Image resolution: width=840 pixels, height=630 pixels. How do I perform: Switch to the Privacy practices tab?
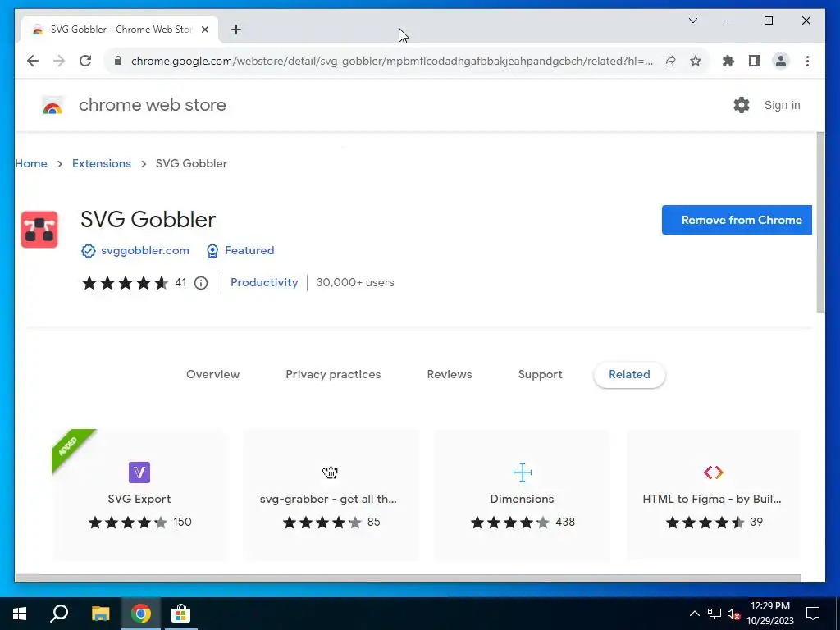tap(333, 374)
